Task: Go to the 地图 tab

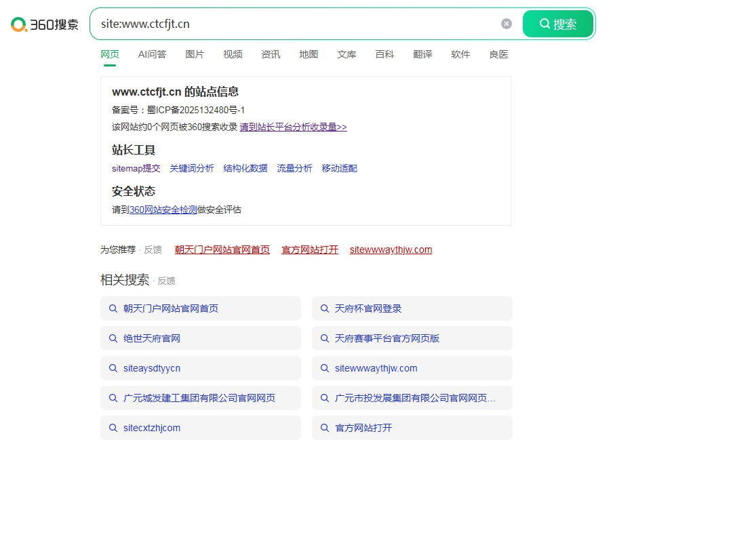Action: coord(309,54)
